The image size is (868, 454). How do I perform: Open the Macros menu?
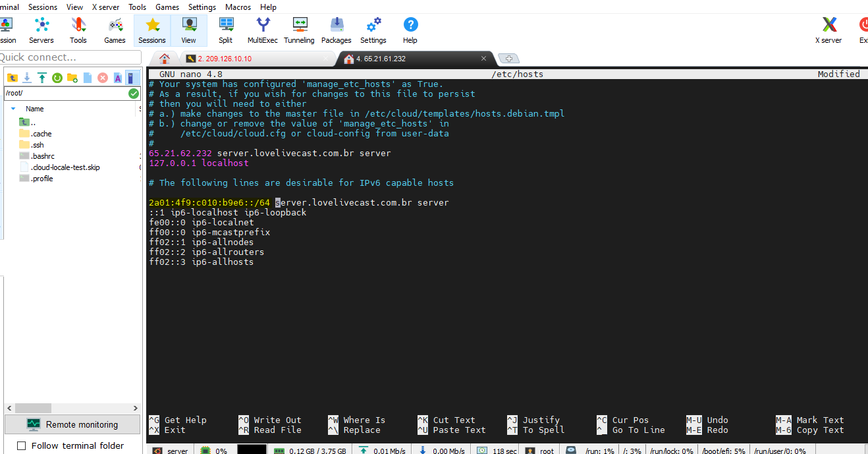238,7
